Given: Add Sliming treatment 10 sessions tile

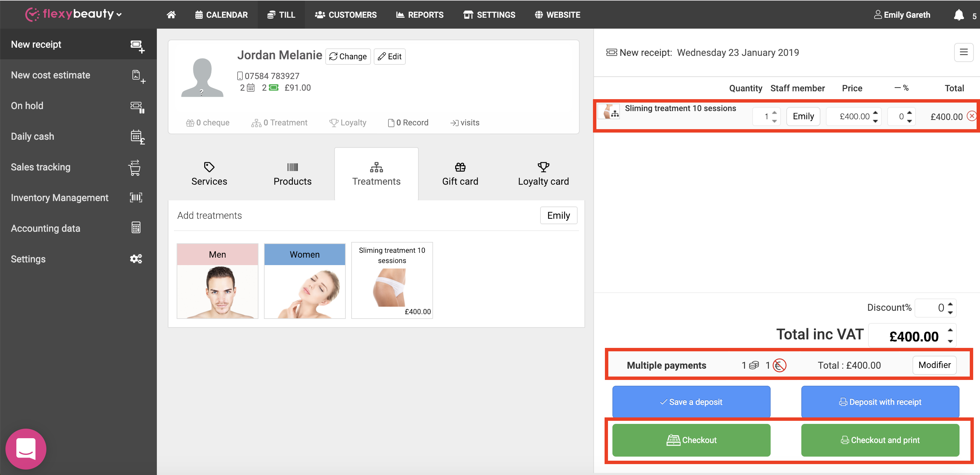Looking at the screenshot, I should point(392,280).
